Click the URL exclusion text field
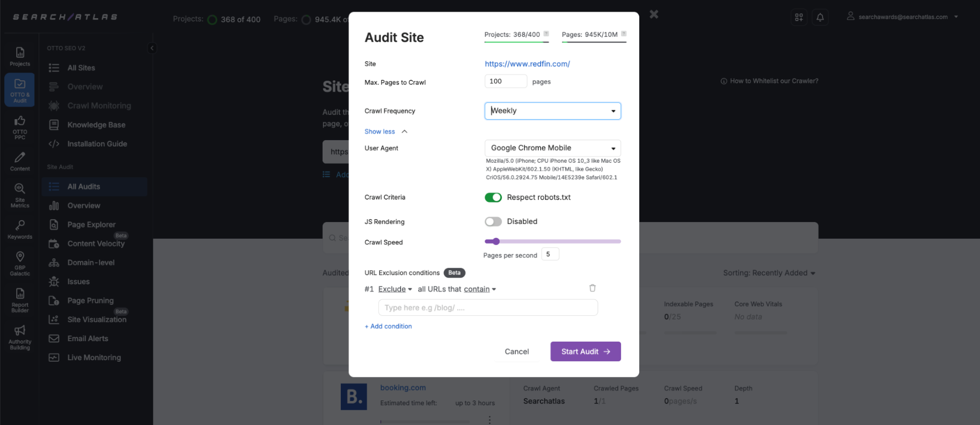 (488, 308)
